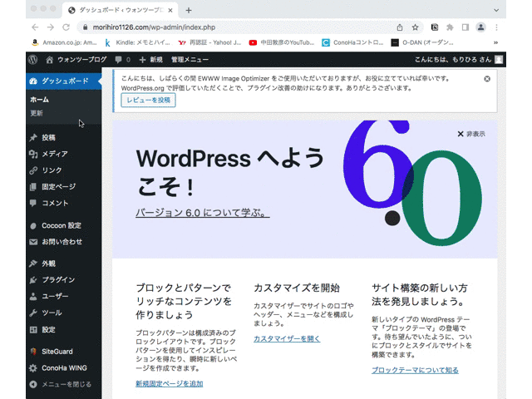Bookmark this page with star icon
Viewport: 532px width, 399px height.
[x=415, y=27]
